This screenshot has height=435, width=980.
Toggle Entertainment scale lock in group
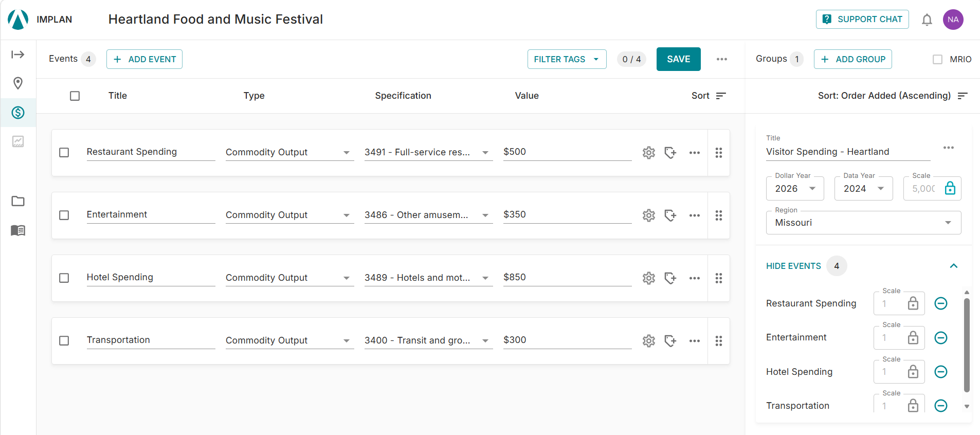point(913,338)
